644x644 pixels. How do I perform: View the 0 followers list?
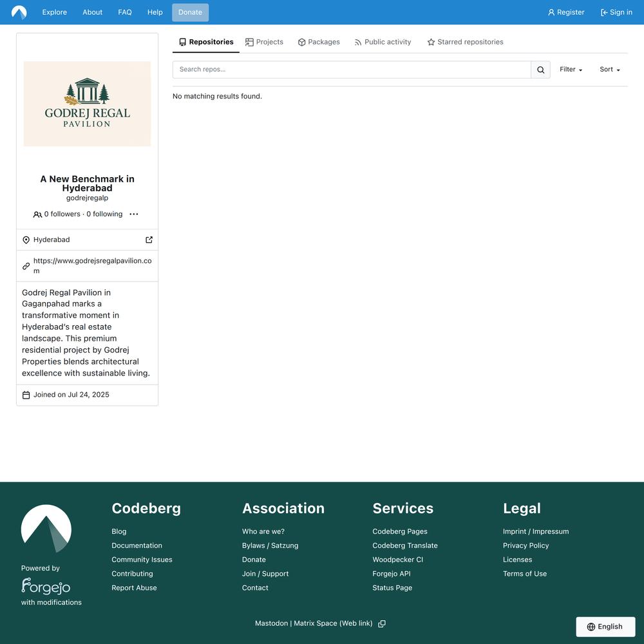62,214
